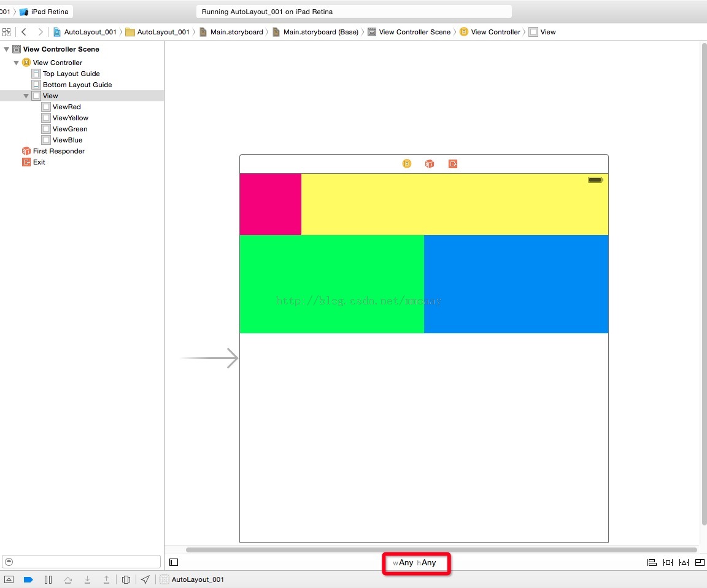Choose iPad Retina run destination
Screen dimensions: 707x588
point(44,12)
